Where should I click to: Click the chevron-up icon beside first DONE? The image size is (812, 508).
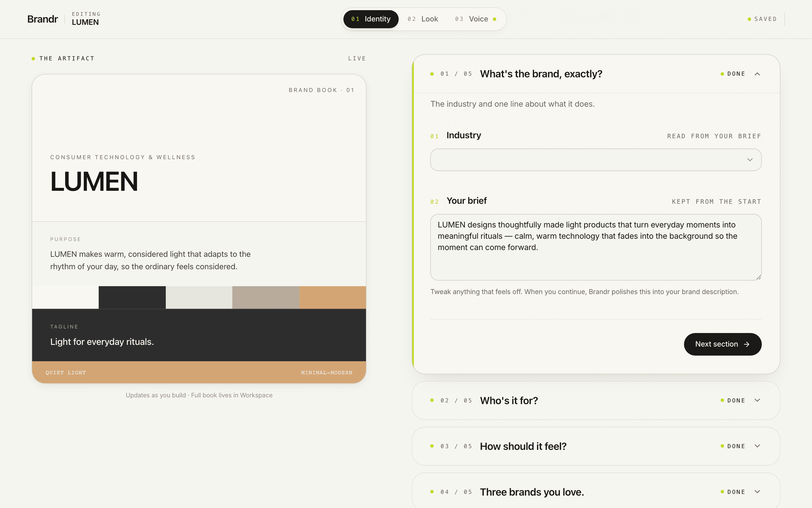757,74
